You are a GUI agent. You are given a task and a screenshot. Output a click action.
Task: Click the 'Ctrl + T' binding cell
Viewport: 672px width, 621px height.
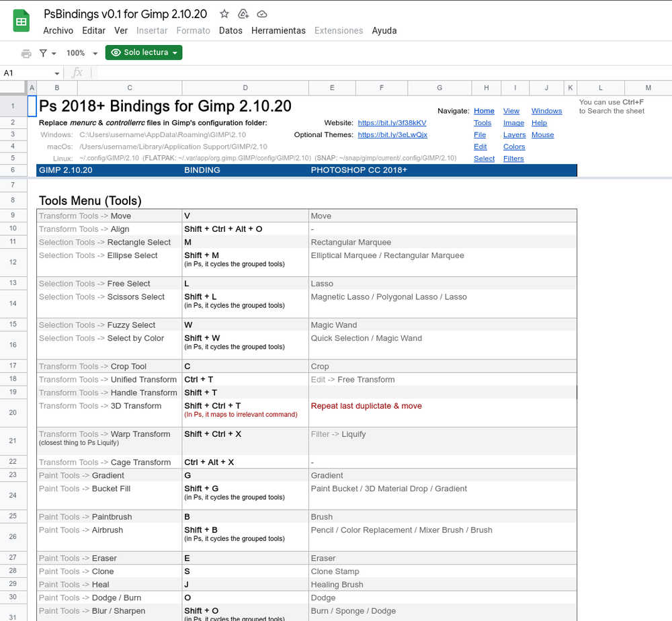(x=245, y=380)
